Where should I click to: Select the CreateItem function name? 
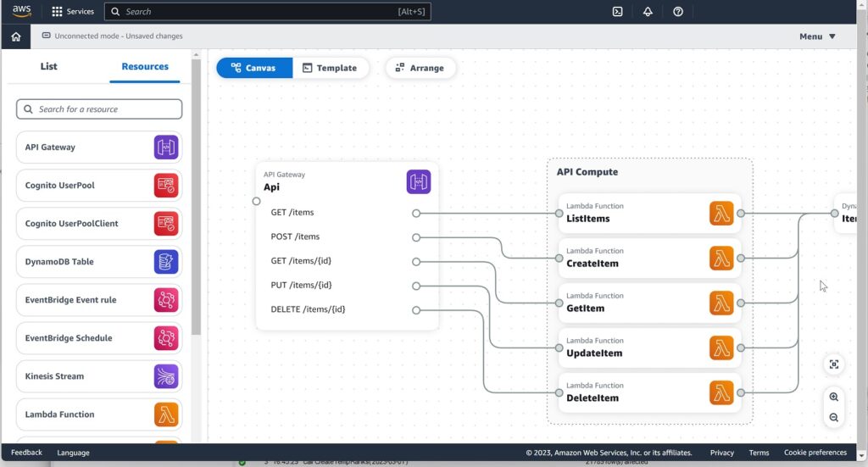tap(593, 264)
